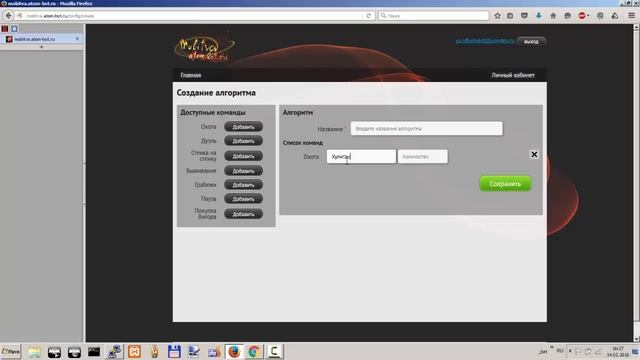Add the Покупка Вигора command
This screenshot has height=360, width=640.
pyautogui.click(x=243, y=214)
